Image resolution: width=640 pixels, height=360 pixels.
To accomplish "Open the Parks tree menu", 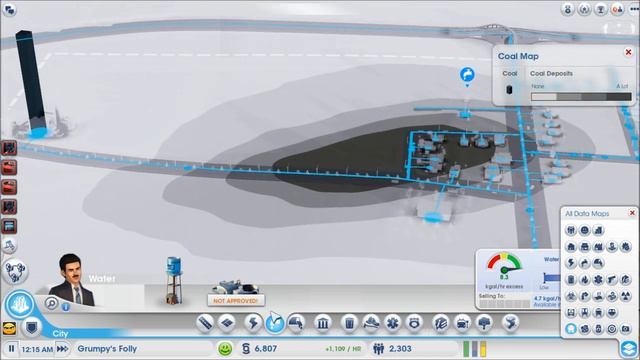I will [x=484, y=323].
